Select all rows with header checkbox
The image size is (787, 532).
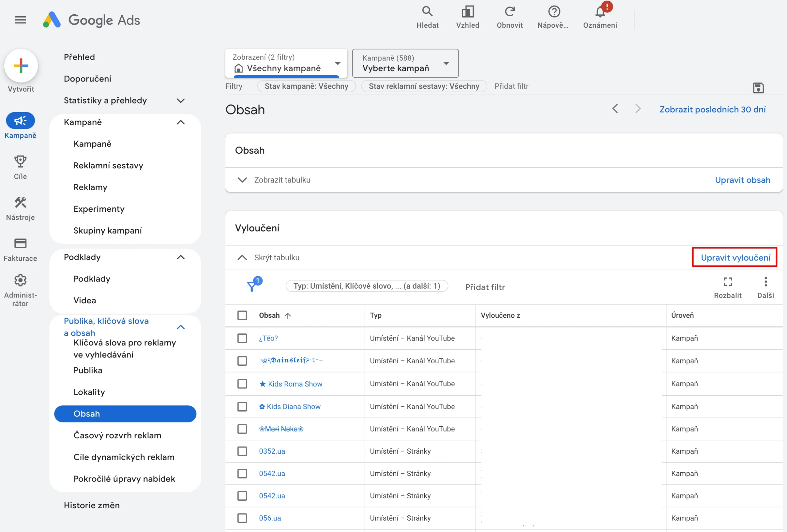tap(242, 315)
